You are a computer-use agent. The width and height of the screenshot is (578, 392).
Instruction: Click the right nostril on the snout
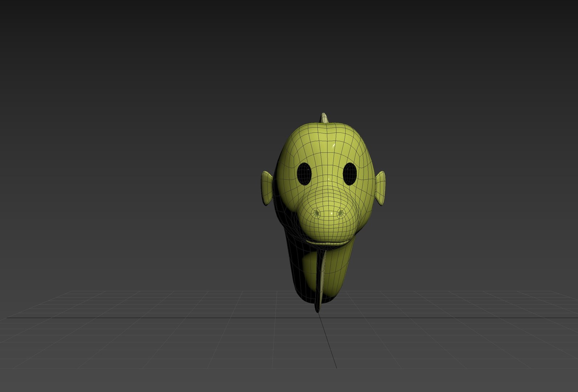pyautogui.click(x=340, y=213)
